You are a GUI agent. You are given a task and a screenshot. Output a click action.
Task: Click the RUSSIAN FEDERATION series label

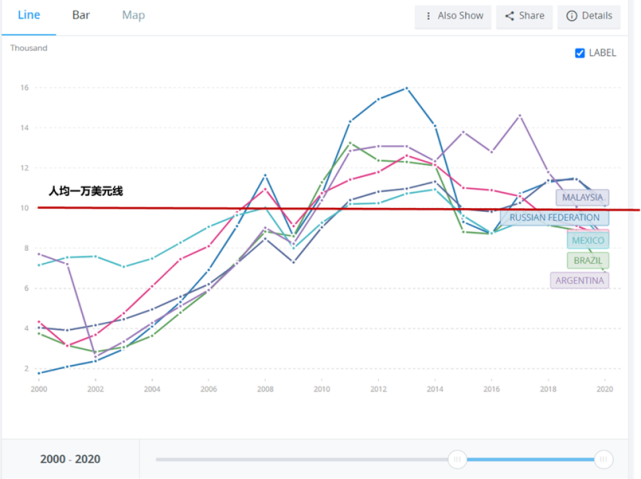(x=554, y=217)
